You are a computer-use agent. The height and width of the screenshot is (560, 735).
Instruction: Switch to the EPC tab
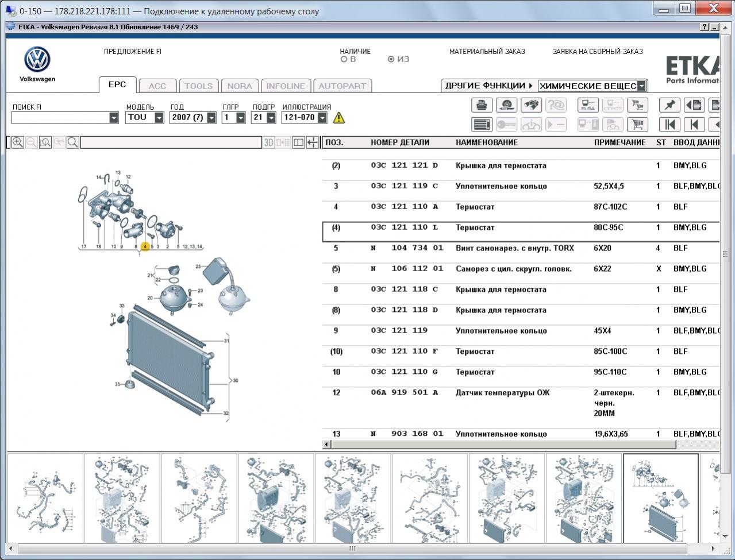117,84
